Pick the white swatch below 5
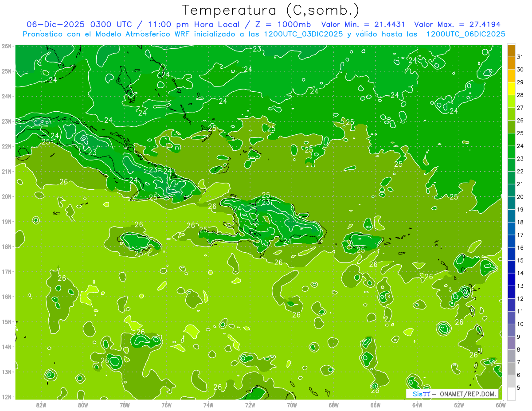The width and height of the screenshot is (532, 411). [511, 394]
